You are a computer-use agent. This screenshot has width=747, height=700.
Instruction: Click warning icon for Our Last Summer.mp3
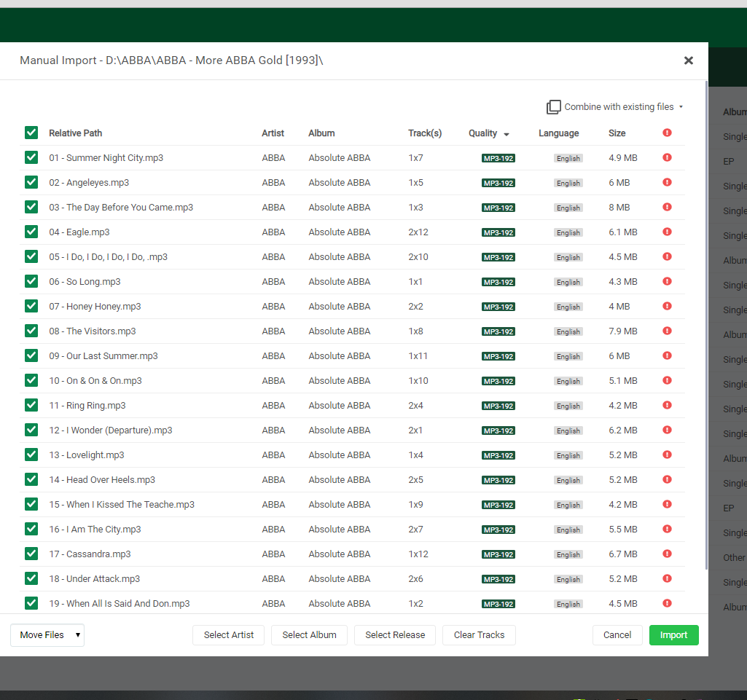click(x=667, y=355)
